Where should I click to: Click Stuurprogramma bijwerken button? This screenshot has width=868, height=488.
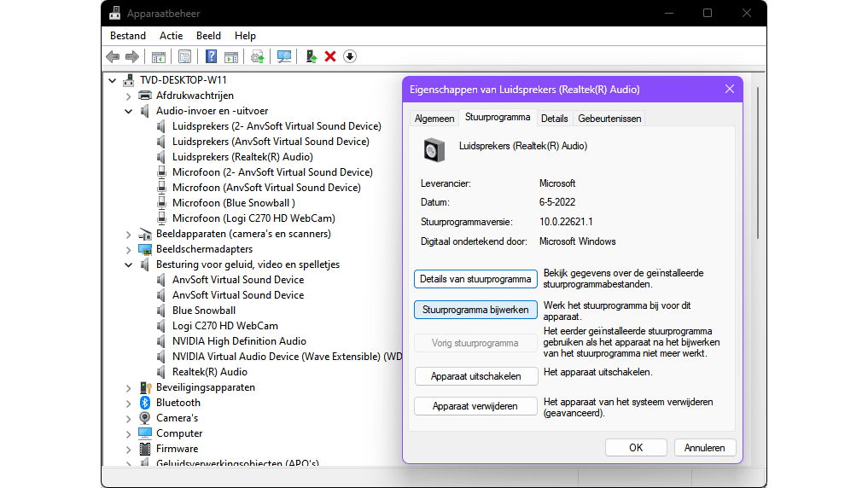(475, 310)
